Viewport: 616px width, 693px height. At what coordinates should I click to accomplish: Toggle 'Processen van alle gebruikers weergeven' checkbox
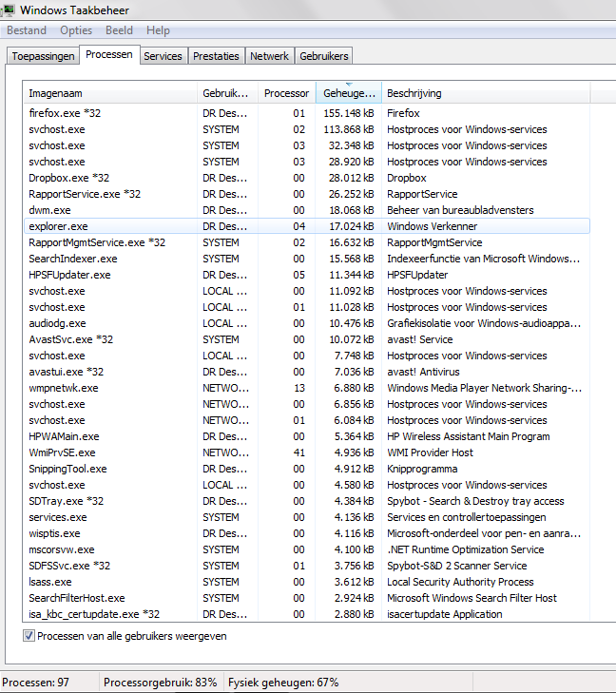(29, 636)
